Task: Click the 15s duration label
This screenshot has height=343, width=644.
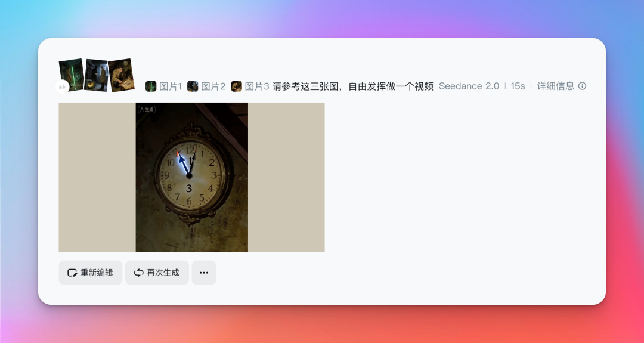Action: [518, 86]
